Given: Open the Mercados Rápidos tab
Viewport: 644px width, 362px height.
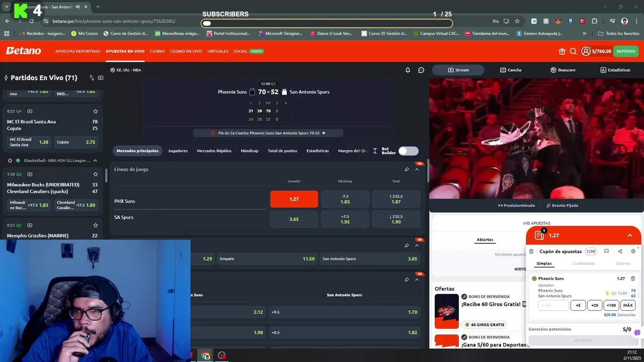Looking at the screenshot, I should coord(214,151).
